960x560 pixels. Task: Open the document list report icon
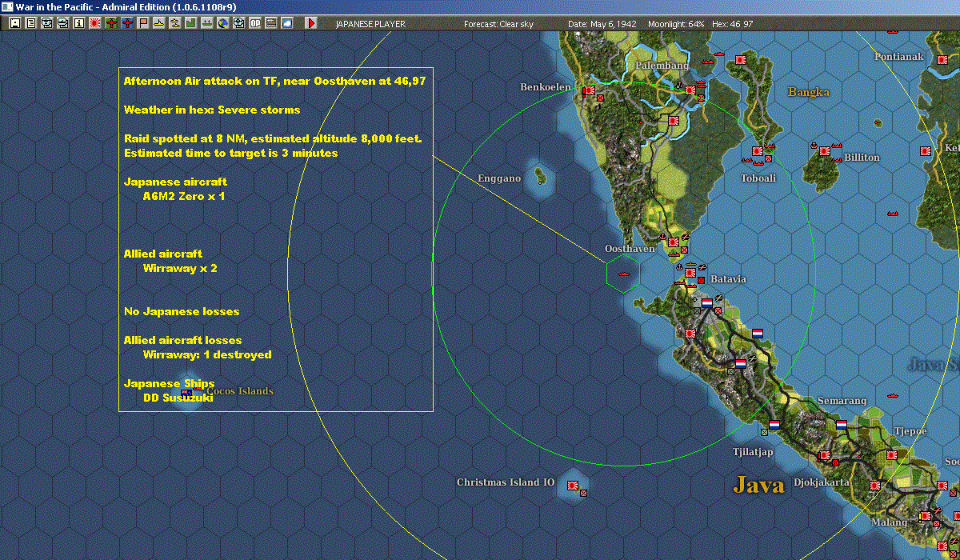coord(30,23)
